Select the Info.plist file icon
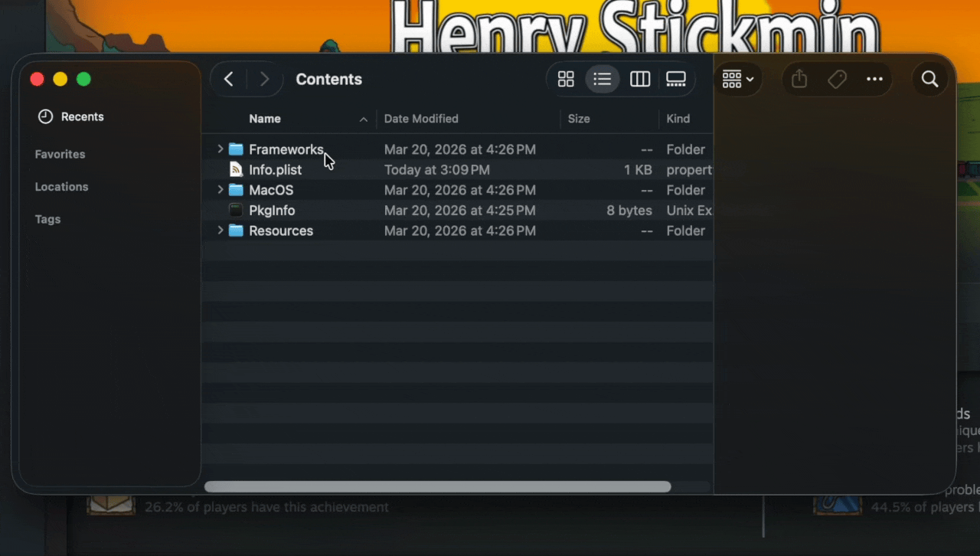This screenshot has width=980, height=556. (x=236, y=170)
